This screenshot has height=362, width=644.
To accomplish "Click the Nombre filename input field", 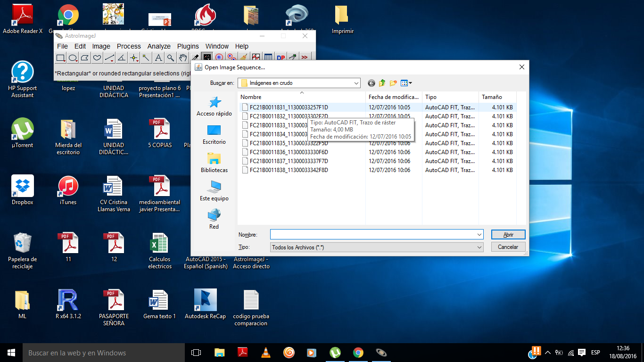I will pos(372,235).
